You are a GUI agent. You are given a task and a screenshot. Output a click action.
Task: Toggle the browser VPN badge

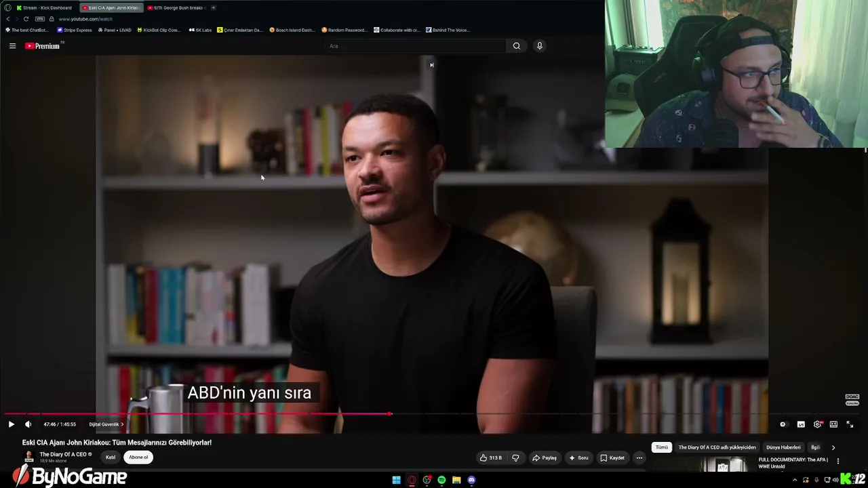[x=40, y=19]
